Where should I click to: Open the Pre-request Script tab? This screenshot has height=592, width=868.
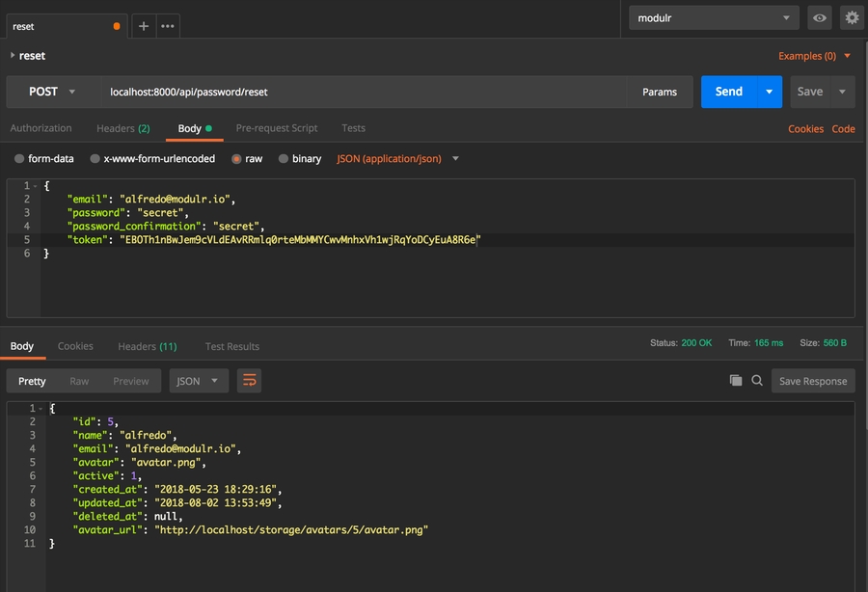(x=277, y=128)
